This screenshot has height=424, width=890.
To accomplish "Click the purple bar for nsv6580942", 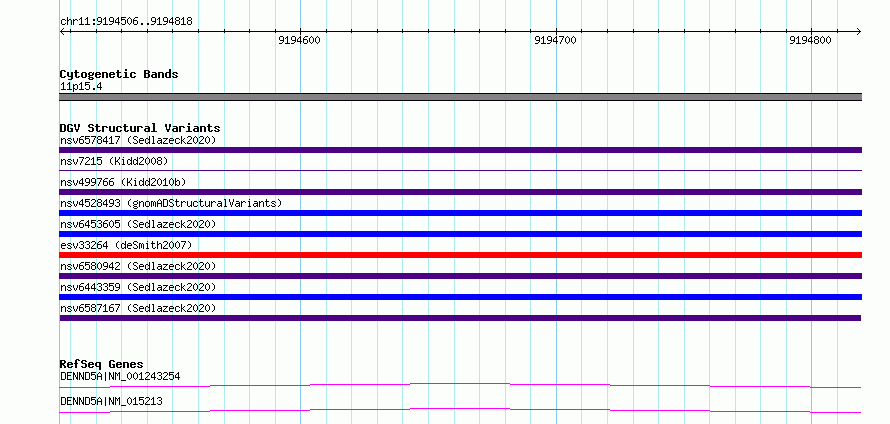I will [460, 276].
